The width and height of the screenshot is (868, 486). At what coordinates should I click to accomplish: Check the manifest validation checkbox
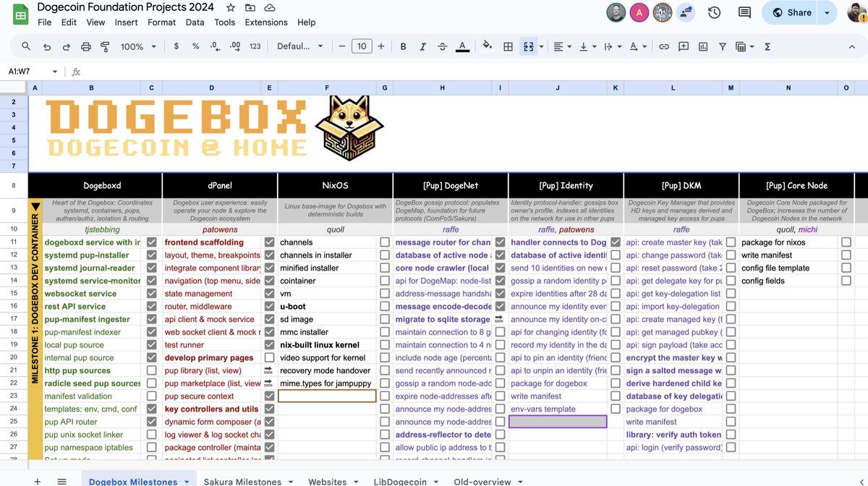[x=151, y=396]
